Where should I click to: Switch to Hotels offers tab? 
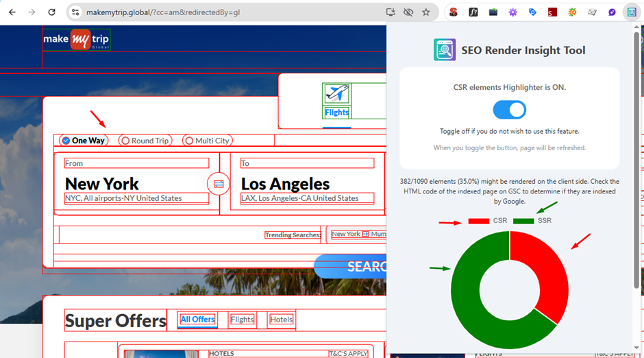pos(282,320)
